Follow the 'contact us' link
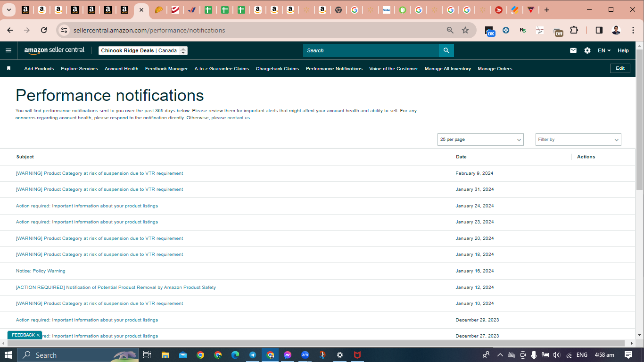Image resolution: width=644 pixels, height=362 pixels. [239, 118]
